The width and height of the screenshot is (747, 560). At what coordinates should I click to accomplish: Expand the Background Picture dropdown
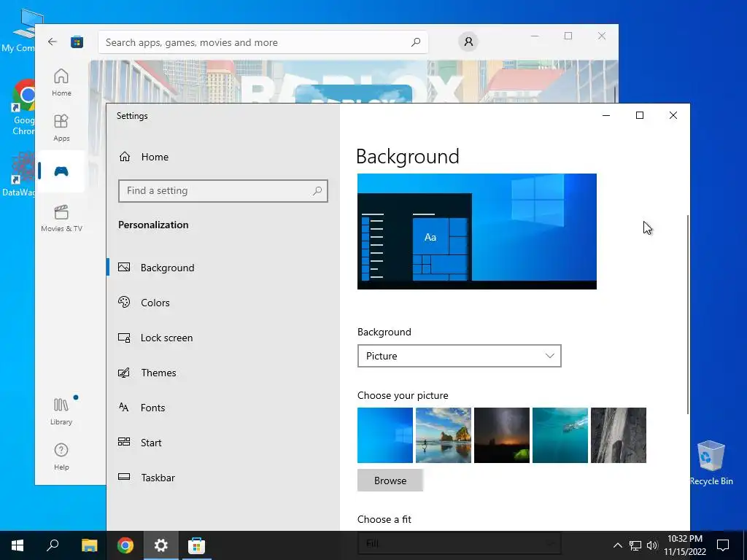(x=460, y=356)
